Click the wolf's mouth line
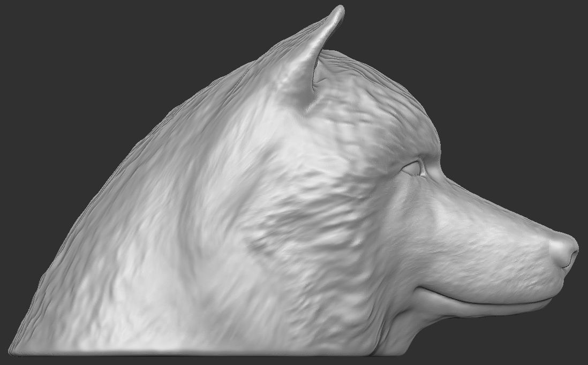This screenshot has width=588, height=365. [484, 297]
